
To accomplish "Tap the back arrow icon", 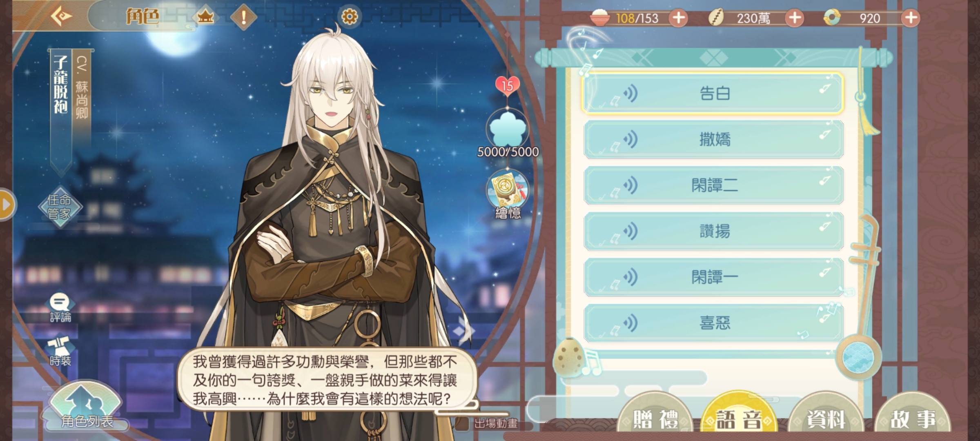I will click(x=61, y=16).
